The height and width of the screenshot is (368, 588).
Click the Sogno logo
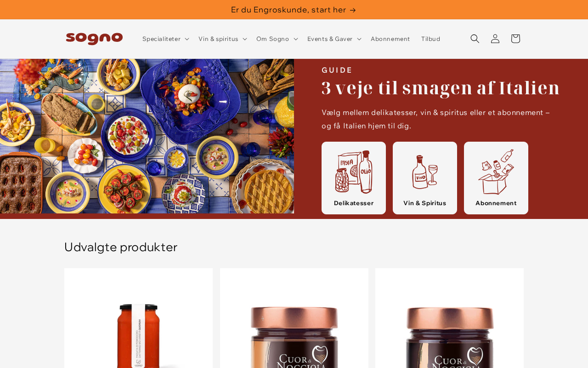point(94,39)
